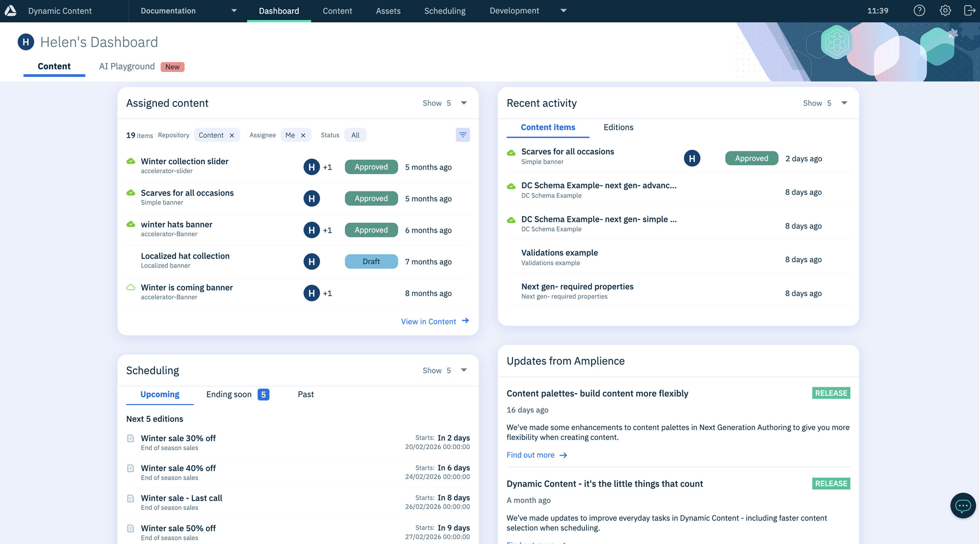Open the Show 5 dropdown in Recent activity
Viewport: 980px width, 544px height.
pyautogui.click(x=844, y=103)
